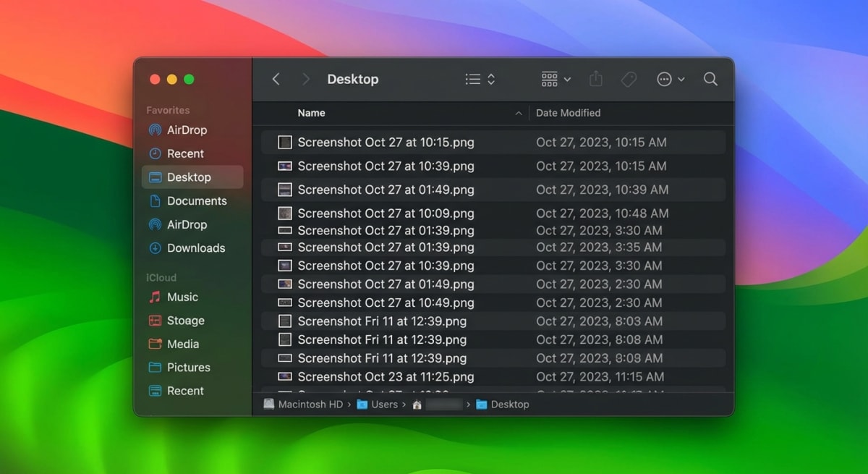The height and width of the screenshot is (474, 868).
Task: Click the Search magnifier icon
Action: point(710,79)
